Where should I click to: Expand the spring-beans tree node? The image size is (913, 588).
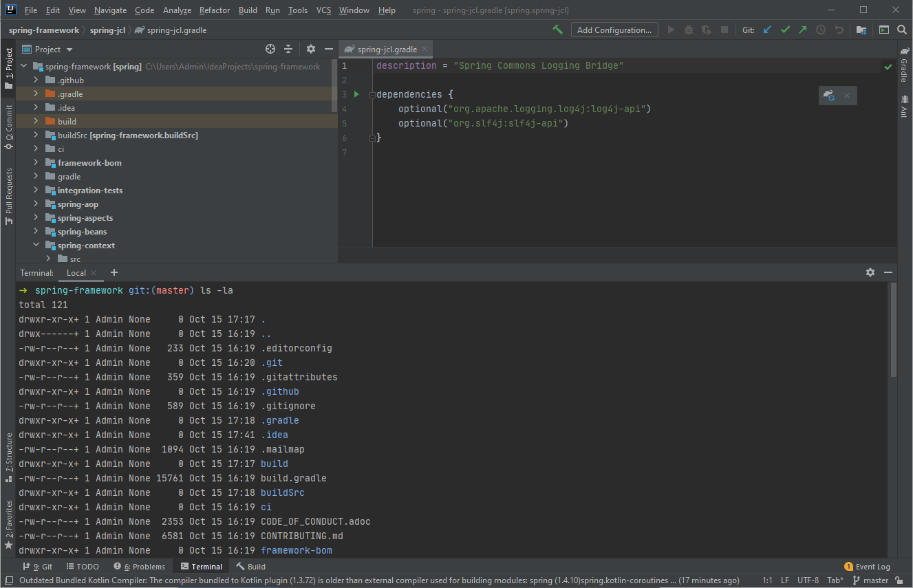[36, 231]
